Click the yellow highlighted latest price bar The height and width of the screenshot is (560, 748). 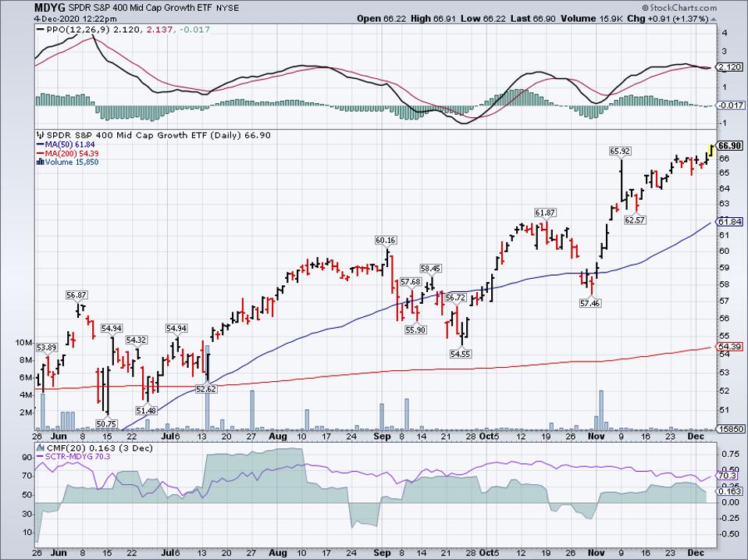[711, 151]
